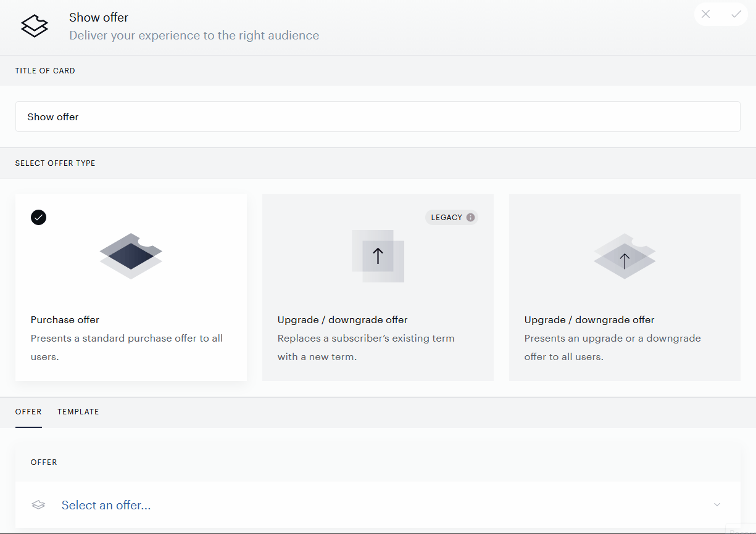Click the "Presents an upgrade or a downgrade" description
This screenshot has width=756, height=534.
click(613, 338)
